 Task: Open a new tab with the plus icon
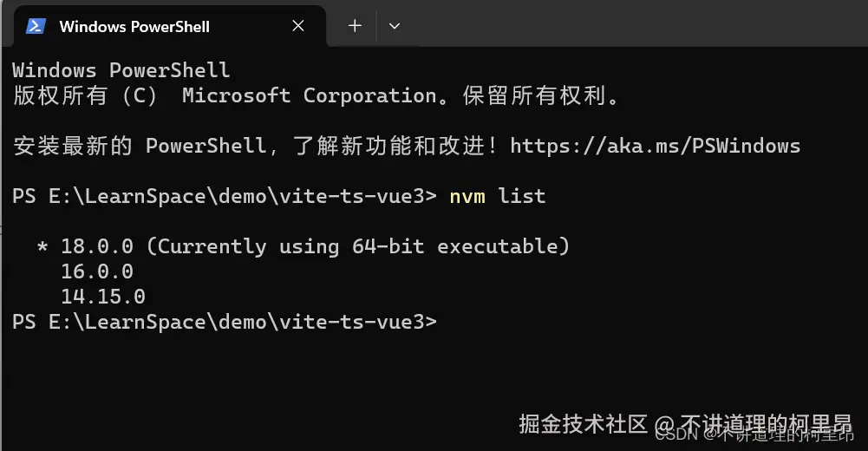[355, 26]
